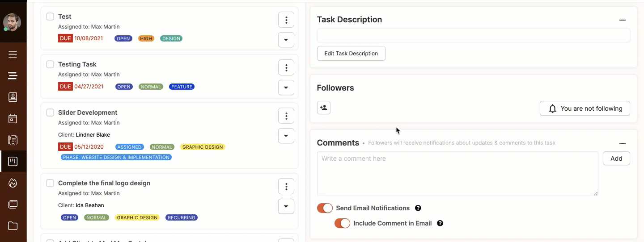This screenshot has height=242, width=644.
Task: Collapse the Comments section
Action: [622, 143]
